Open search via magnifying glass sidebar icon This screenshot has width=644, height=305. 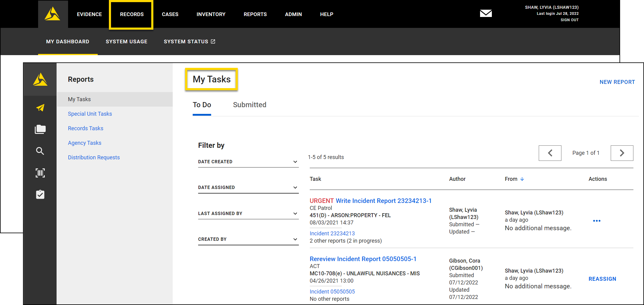click(x=40, y=151)
